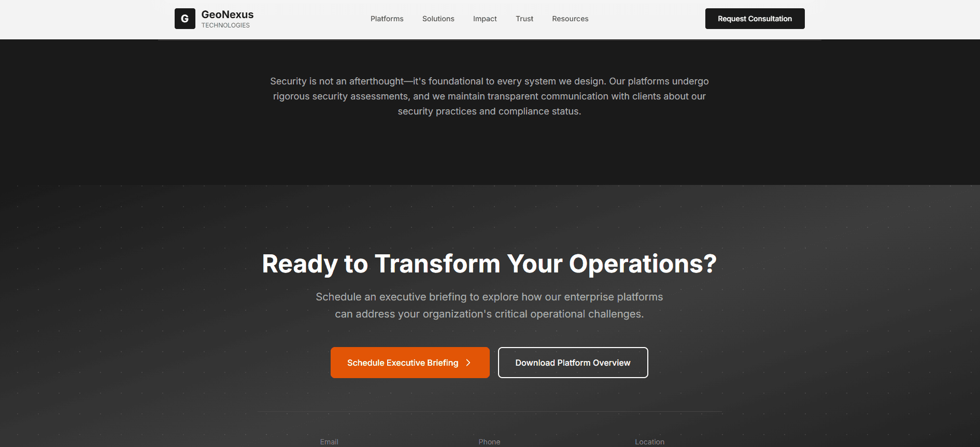Viewport: 980px width, 447px height.
Task: Click the orange Schedule Executive Briefing button
Action: (x=402, y=363)
